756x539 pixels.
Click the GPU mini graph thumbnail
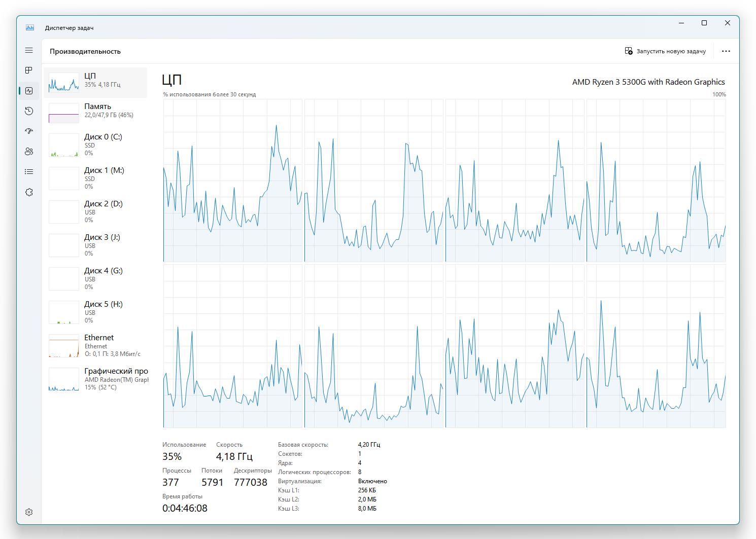point(64,379)
